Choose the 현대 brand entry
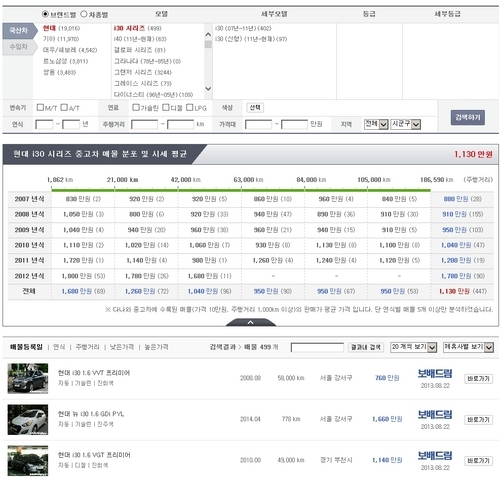500x477 pixels. [x=61, y=28]
